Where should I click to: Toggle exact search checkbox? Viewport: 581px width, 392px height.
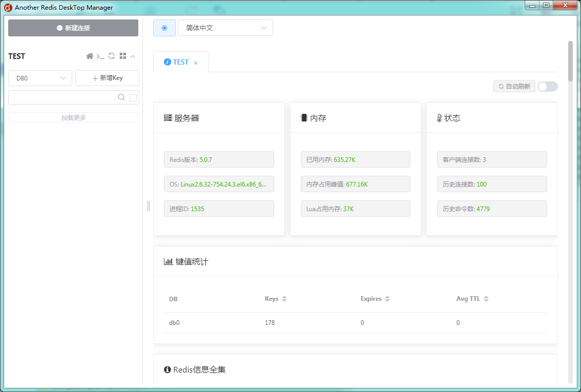pos(133,97)
